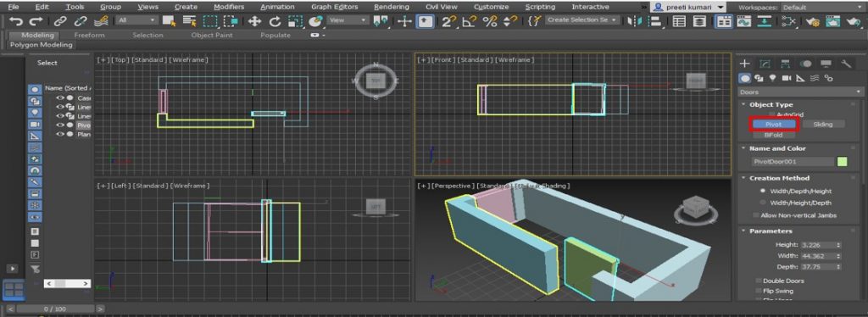The image size is (868, 317).
Task: Collapse Object Type rollout
Action: coord(771,104)
